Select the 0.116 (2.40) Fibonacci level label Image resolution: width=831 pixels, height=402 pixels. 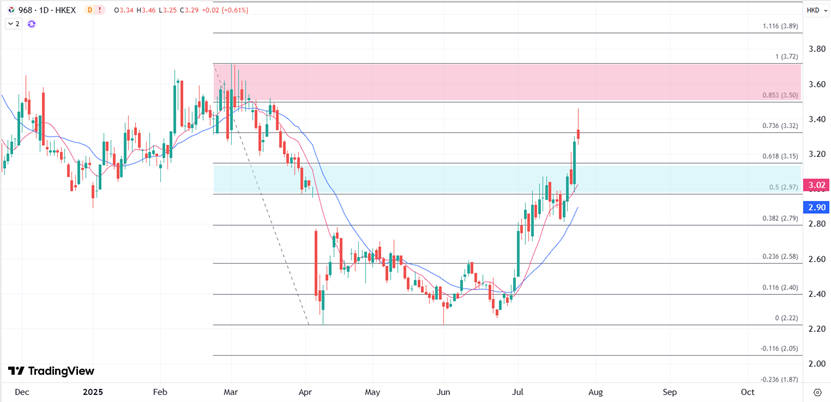tap(780, 288)
